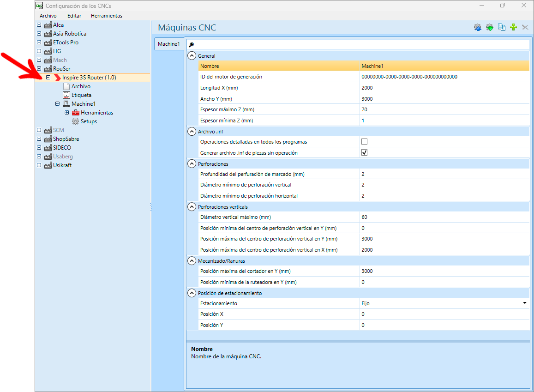534x392 pixels.
Task: Select the SCM factory icon
Action: pyautogui.click(x=48, y=130)
